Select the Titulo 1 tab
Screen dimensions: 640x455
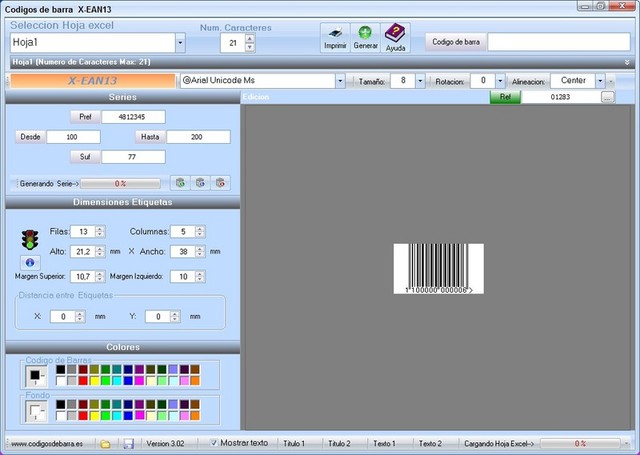pyautogui.click(x=294, y=444)
